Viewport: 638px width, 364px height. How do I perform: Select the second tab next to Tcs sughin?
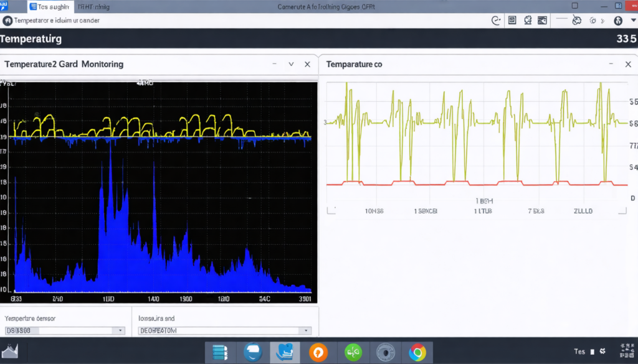coord(93,7)
